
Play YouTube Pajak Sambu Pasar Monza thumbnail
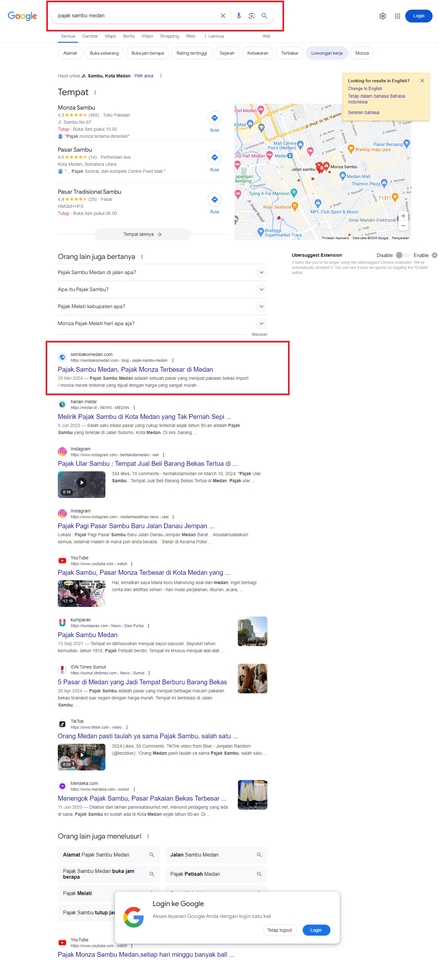coord(81,593)
